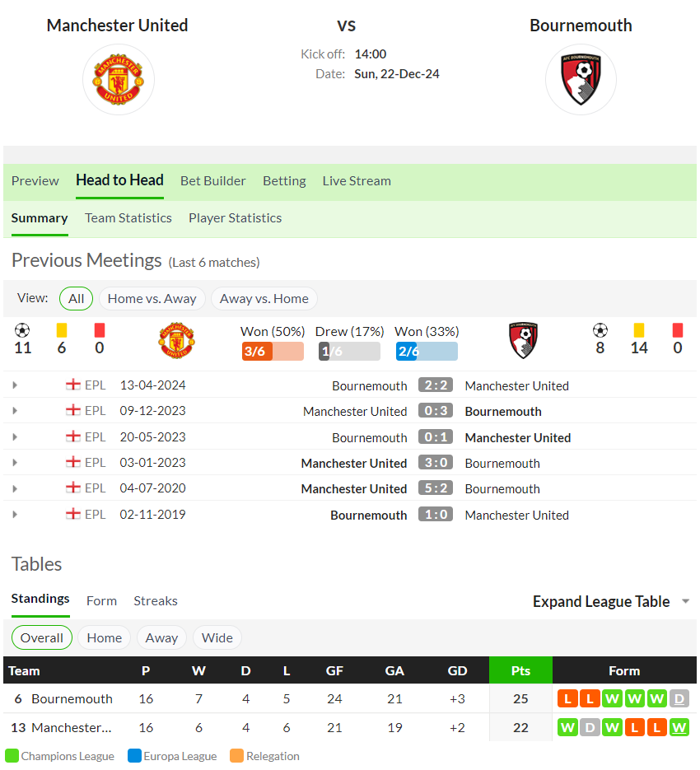Image resolution: width=700 pixels, height=770 pixels.
Task: Click England flag beside 13-04-2024 match
Action: (x=73, y=385)
